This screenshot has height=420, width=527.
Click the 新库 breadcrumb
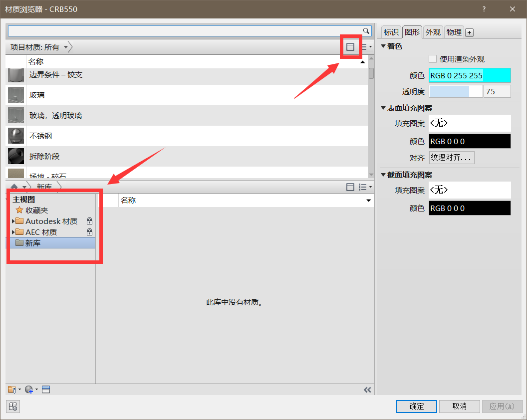pos(44,187)
